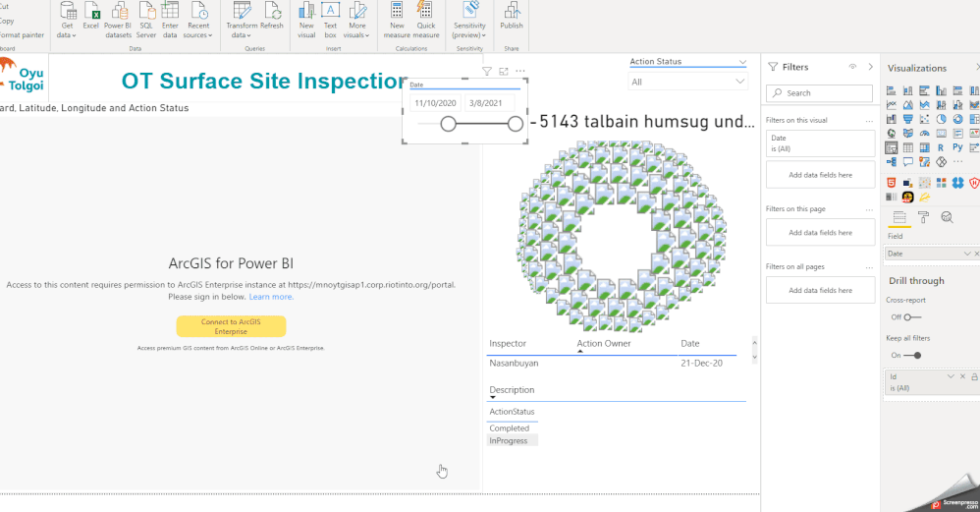Image resolution: width=980 pixels, height=512 pixels.
Task: Expand the Date field options chevron
Action: click(x=967, y=254)
